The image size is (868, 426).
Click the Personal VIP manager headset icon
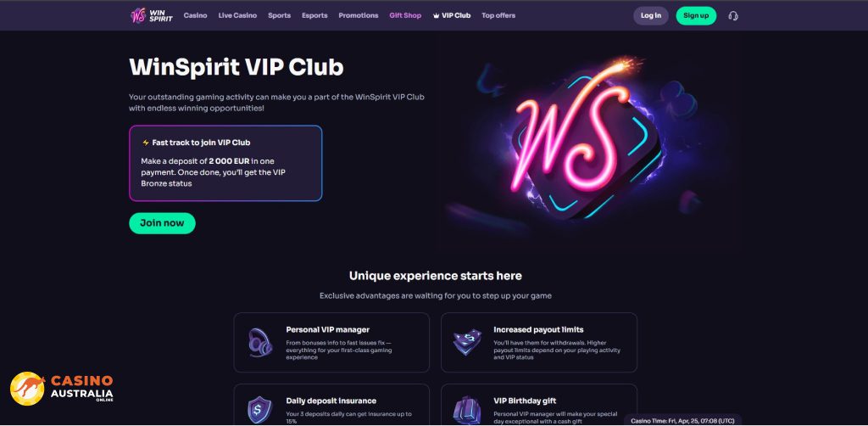pyautogui.click(x=259, y=342)
